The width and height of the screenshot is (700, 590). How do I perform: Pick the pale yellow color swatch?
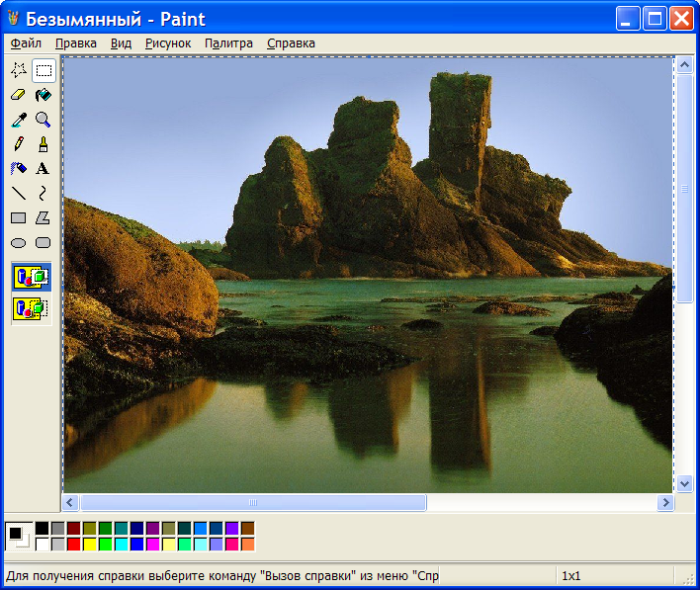[169, 544]
